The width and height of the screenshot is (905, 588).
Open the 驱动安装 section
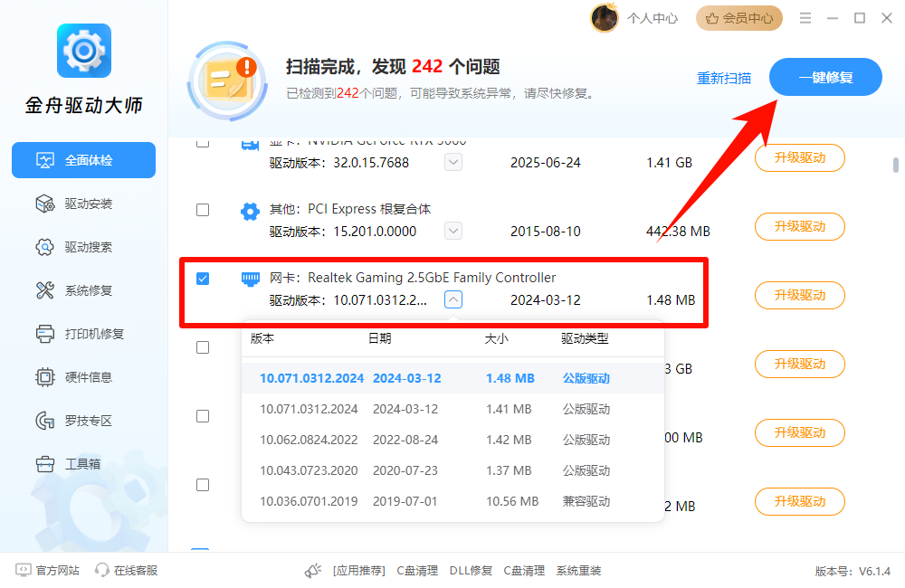pos(83,204)
